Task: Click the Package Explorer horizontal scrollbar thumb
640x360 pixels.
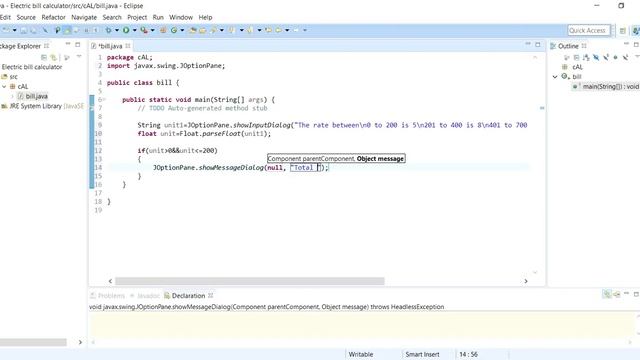Action: pos(33,342)
